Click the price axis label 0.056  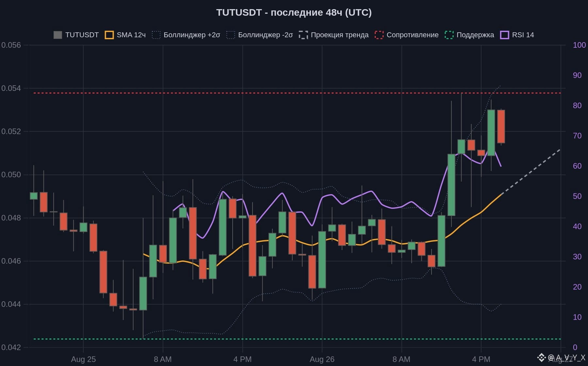(11, 45)
